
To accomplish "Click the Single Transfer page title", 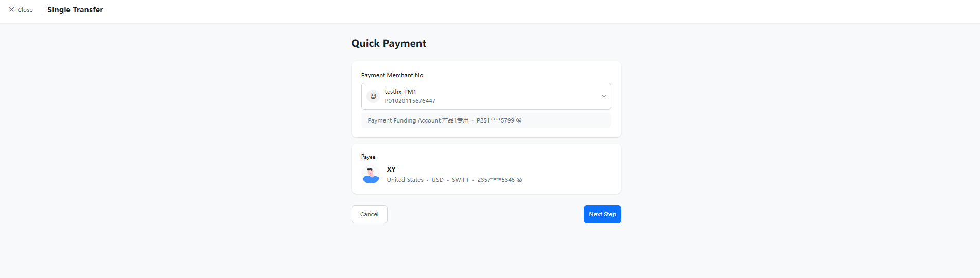I will 75,10.
